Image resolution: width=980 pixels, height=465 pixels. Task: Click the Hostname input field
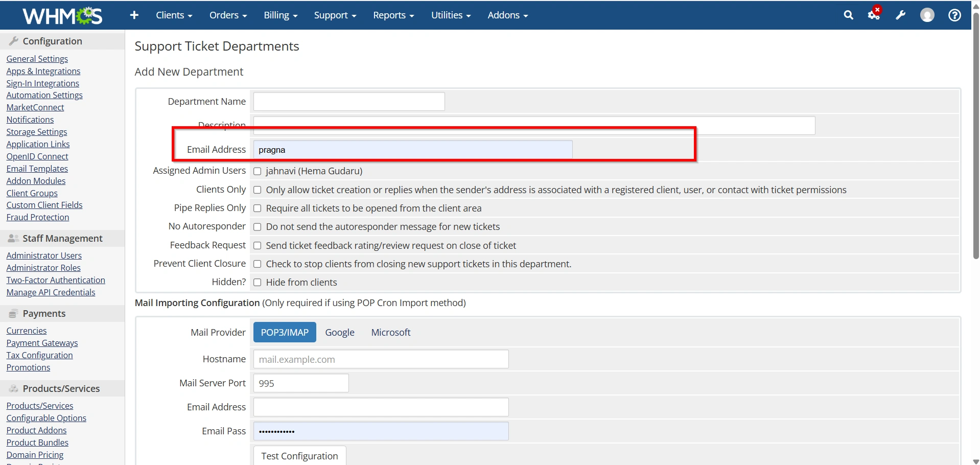(381, 359)
